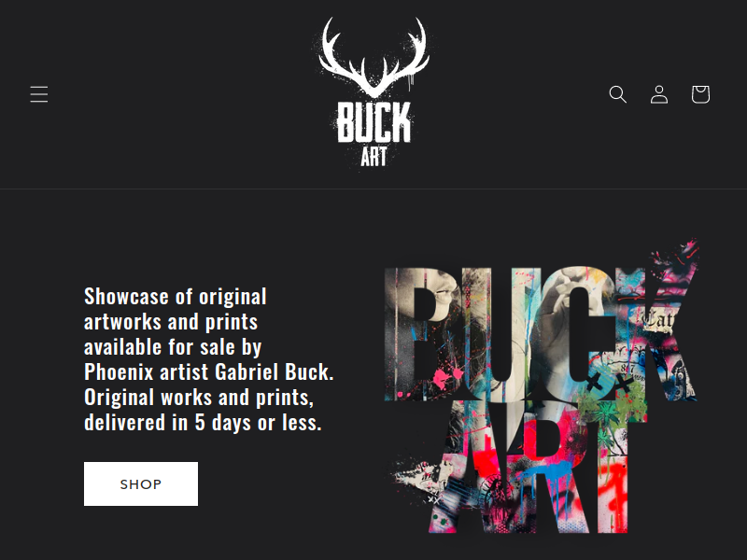Click the white antlers in the logo
This screenshot has height=560, width=747.
(374, 56)
